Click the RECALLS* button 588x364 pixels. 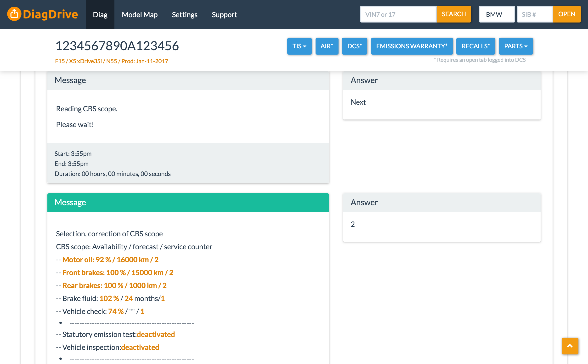(x=475, y=46)
